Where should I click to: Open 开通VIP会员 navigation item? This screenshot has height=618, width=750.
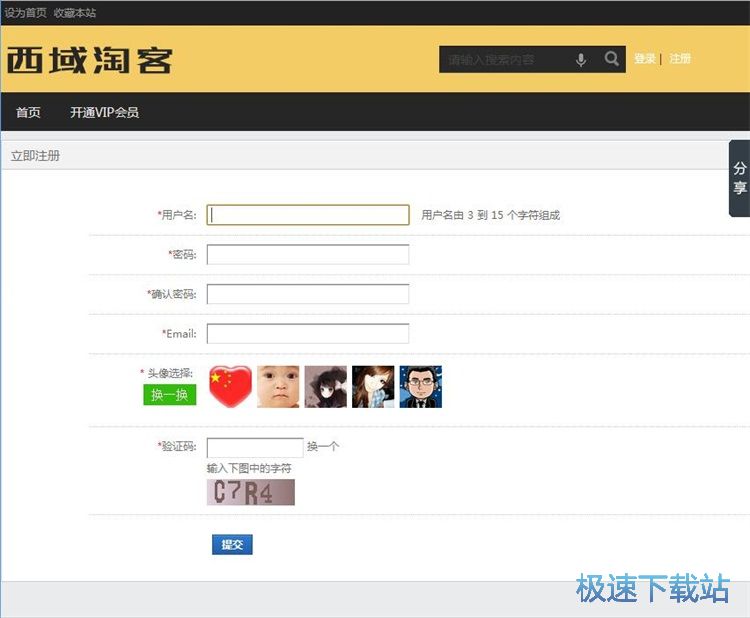(x=104, y=112)
